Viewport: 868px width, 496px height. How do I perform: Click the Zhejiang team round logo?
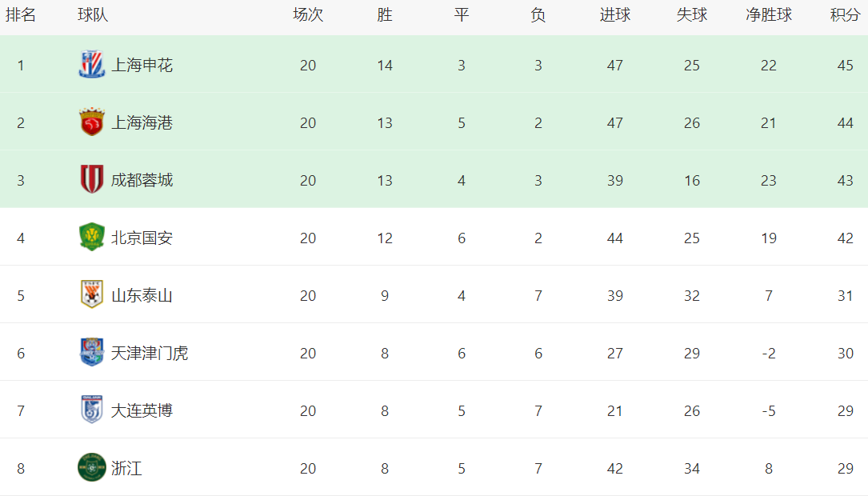(x=92, y=468)
